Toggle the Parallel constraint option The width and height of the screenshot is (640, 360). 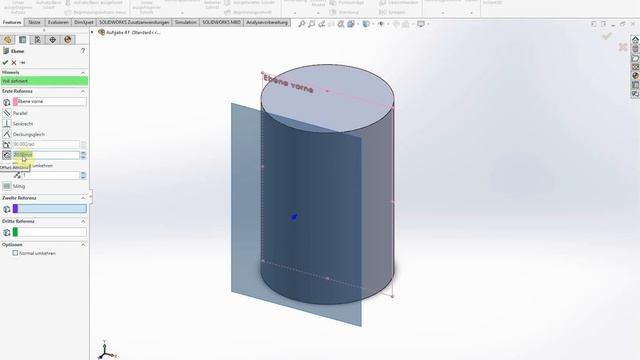pos(7,113)
